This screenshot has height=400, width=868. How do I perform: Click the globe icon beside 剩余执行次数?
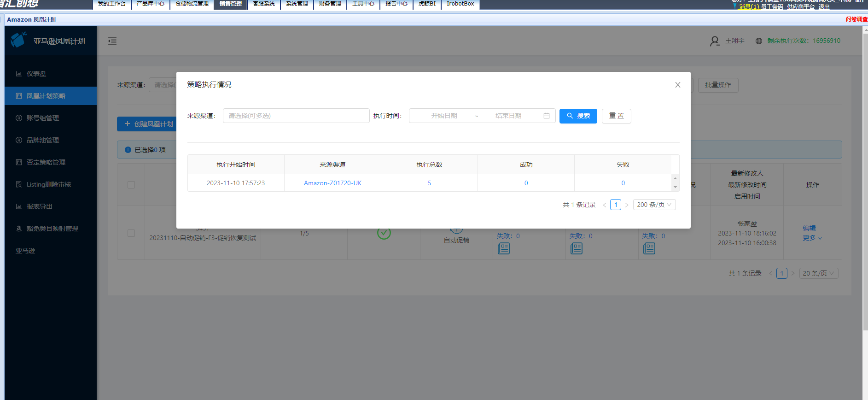(759, 41)
